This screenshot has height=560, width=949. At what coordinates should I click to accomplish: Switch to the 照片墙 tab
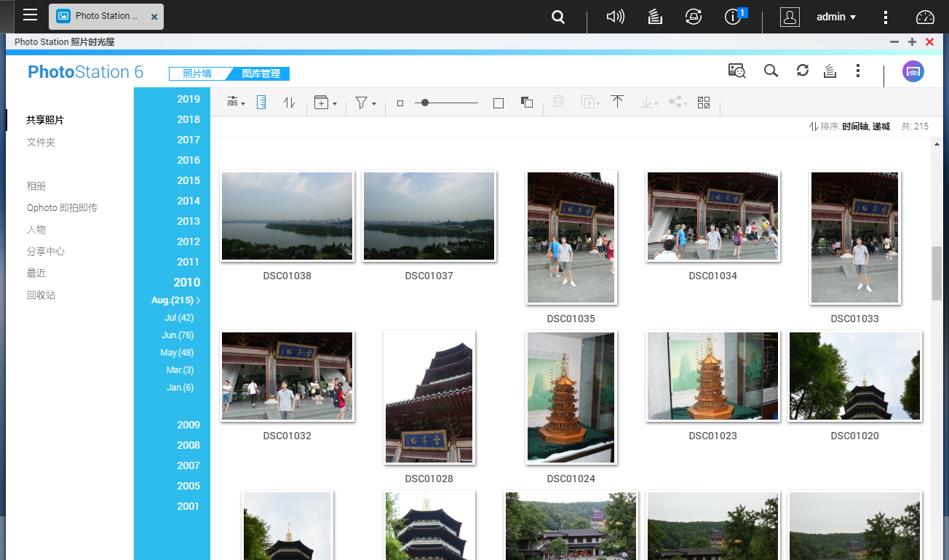(x=197, y=73)
